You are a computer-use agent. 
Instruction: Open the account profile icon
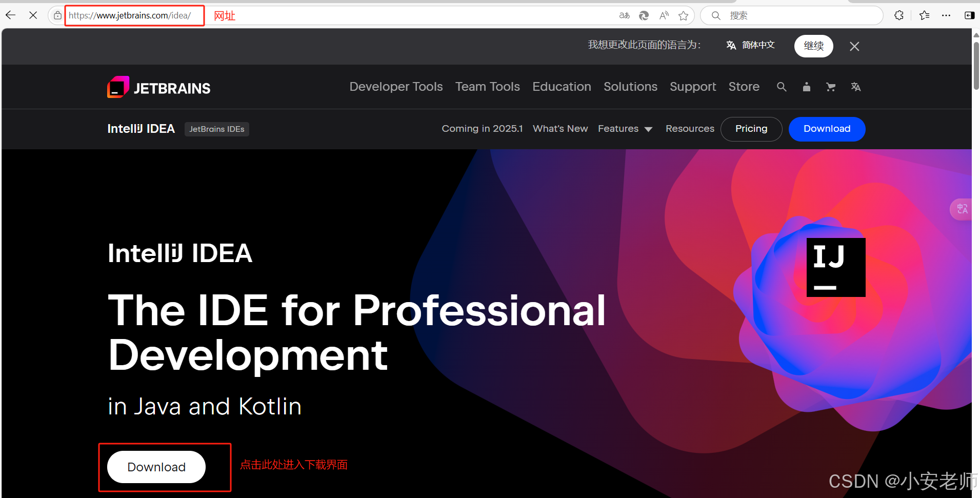tap(807, 87)
